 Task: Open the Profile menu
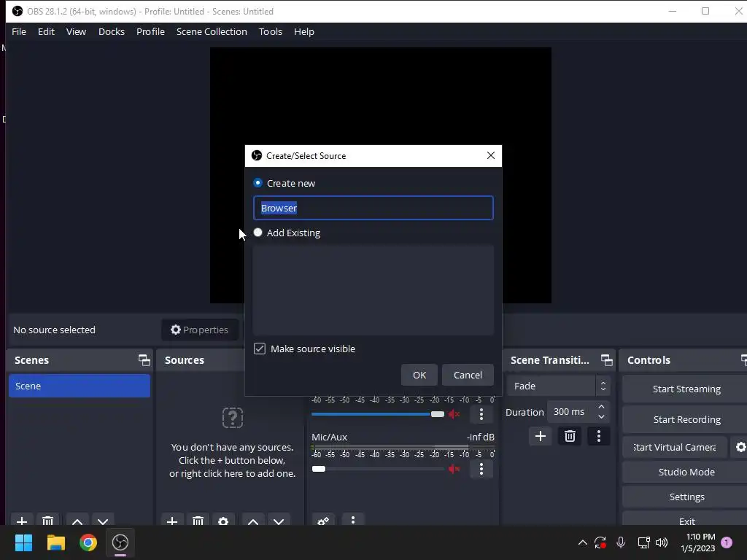click(x=150, y=31)
